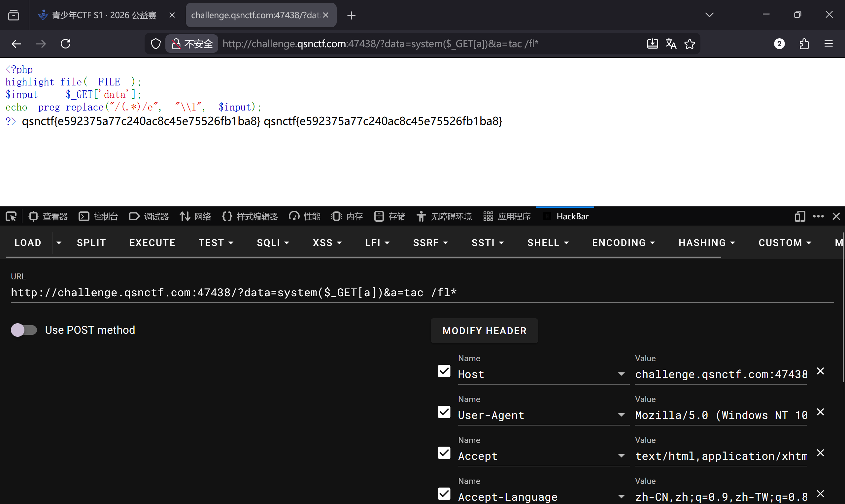Viewport: 845px width, 504px height.
Task: Uncheck the User-Agent header checkbox
Action: coord(444,412)
